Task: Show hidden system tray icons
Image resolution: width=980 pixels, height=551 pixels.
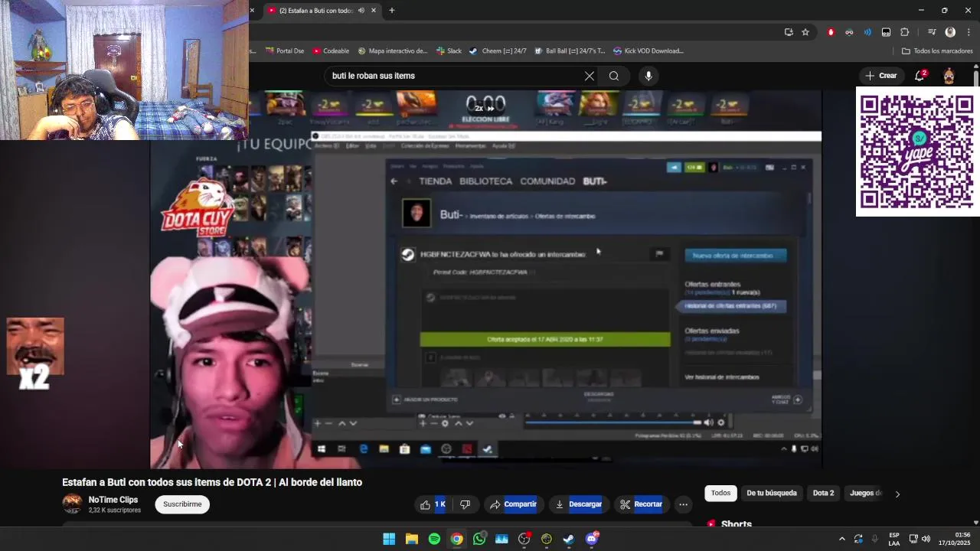Action: click(x=841, y=539)
